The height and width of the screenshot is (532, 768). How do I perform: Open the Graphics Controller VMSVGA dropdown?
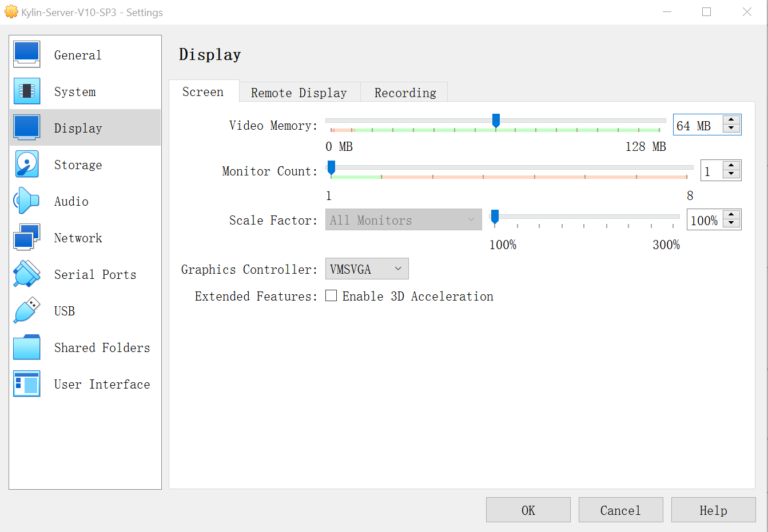(367, 269)
